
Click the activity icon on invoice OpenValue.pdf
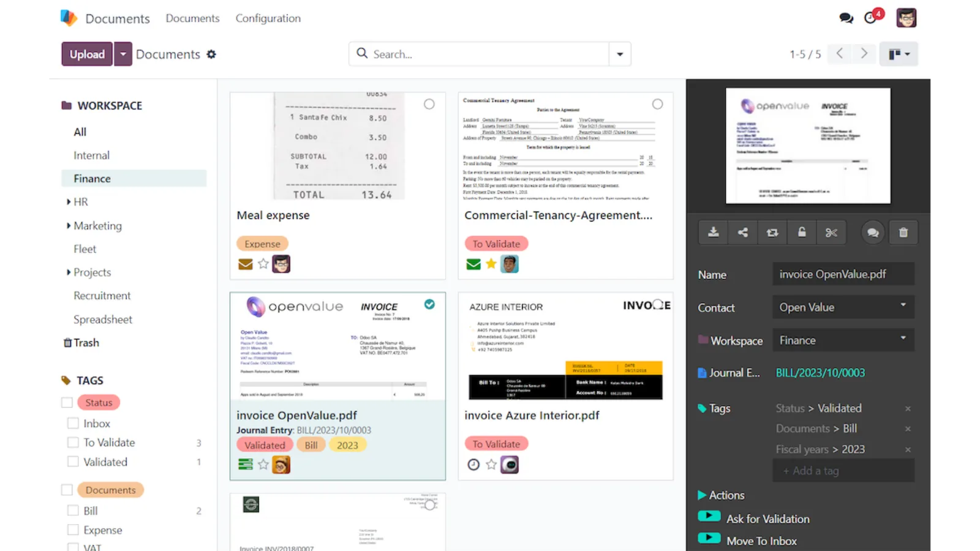[x=246, y=465]
